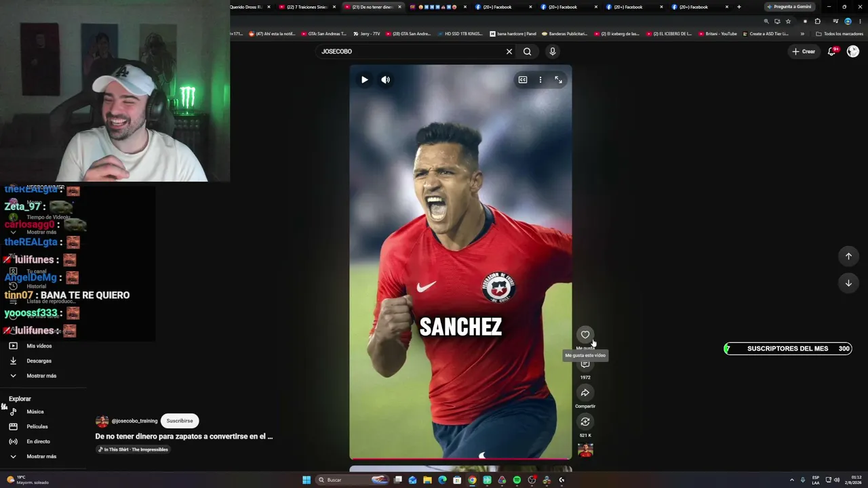Image resolution: width=868 pixels, height=488 pixels.
Task: Like this Short with the heart icon
Action: point(585,335)
